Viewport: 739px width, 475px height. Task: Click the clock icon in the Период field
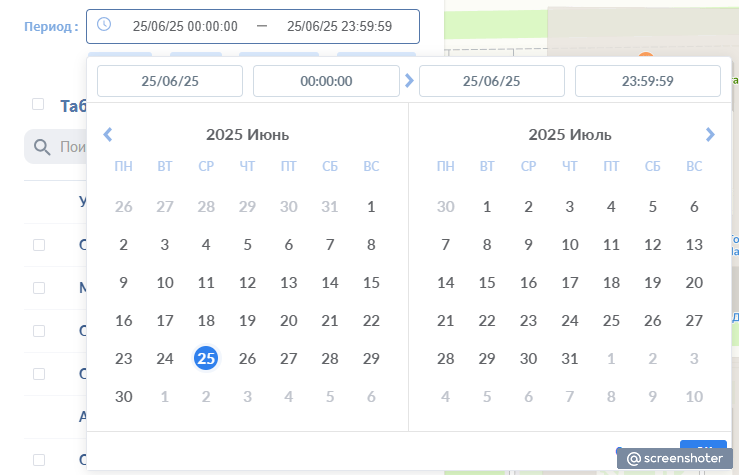[104, 25]
